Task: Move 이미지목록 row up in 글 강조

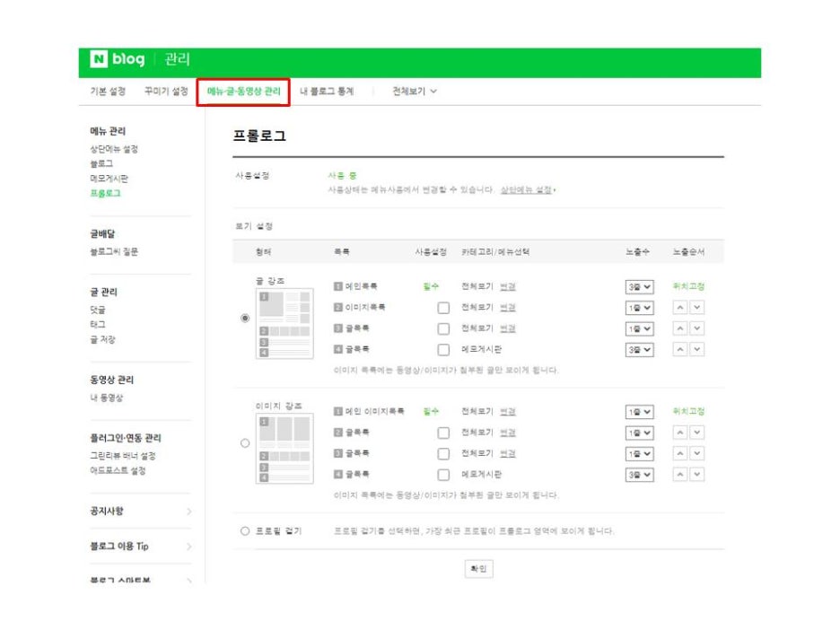Action: click(680, 308)
